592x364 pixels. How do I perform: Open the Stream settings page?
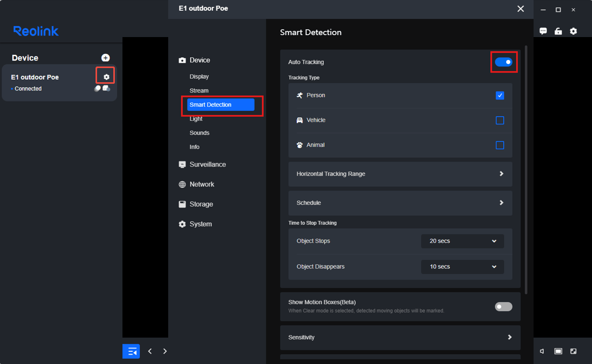click(199, 90)
